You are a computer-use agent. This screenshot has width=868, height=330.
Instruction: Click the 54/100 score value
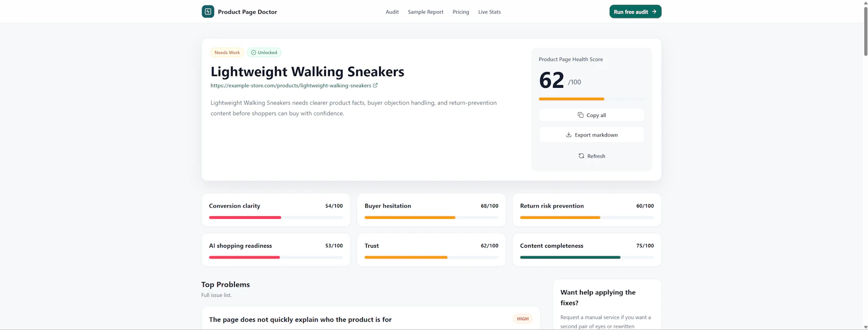[x=334, y=206]
